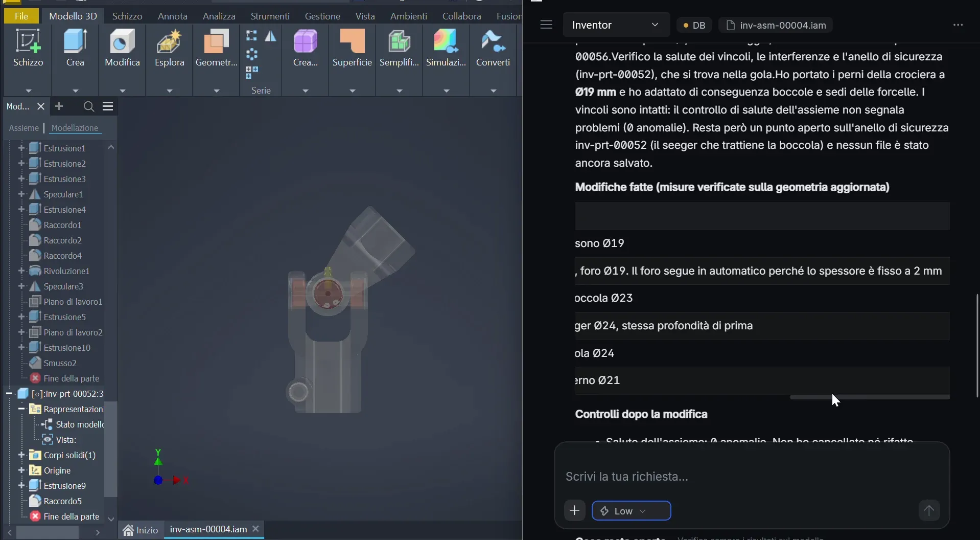Click the table horizontal scrollbar in chat

coord(869,397)
